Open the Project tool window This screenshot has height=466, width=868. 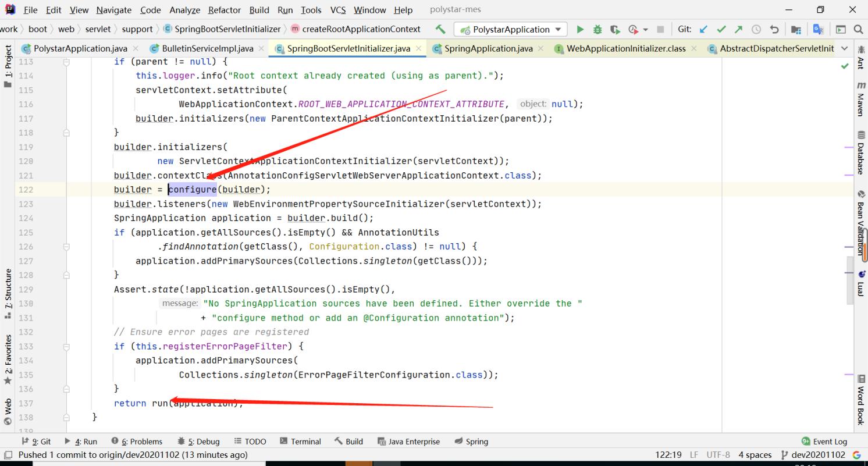(x=7, y=65)
